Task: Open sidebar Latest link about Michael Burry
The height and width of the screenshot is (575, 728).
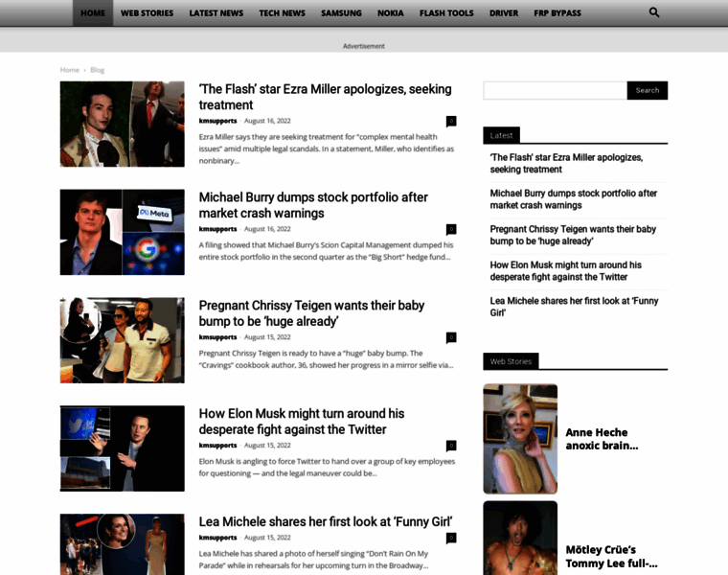Action: [x=574, y=199]
